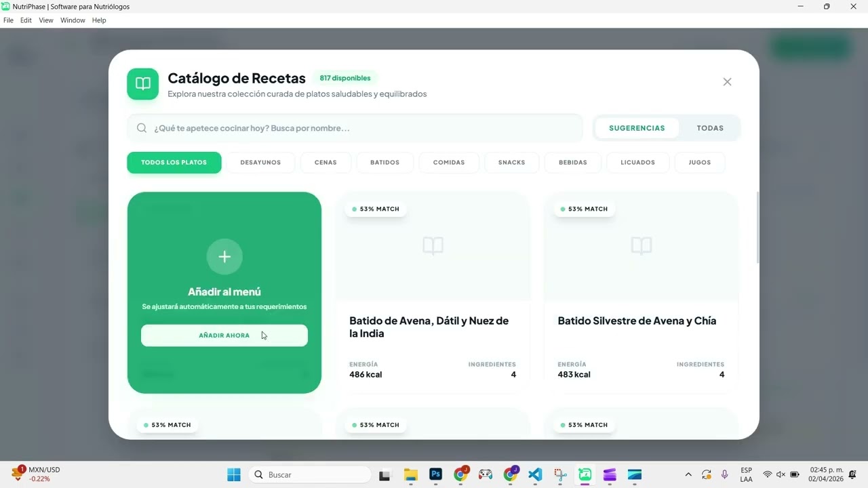
Task: Click the battery tray icon
Action: coord(795,474)
